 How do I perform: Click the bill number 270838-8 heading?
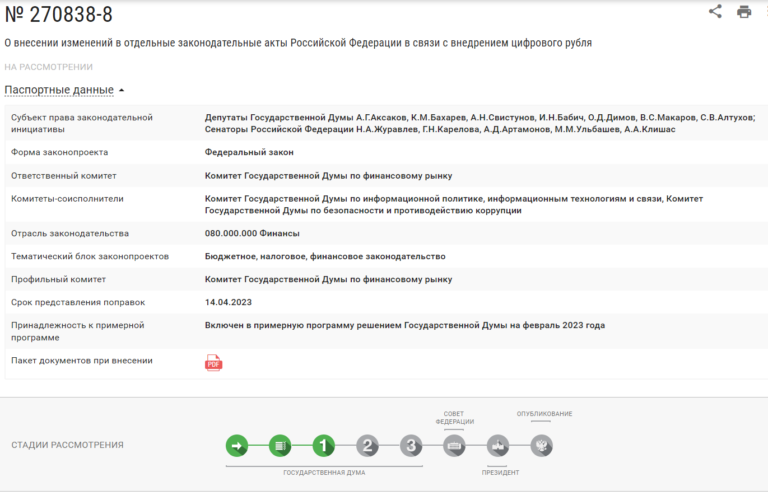click(58, 14)
